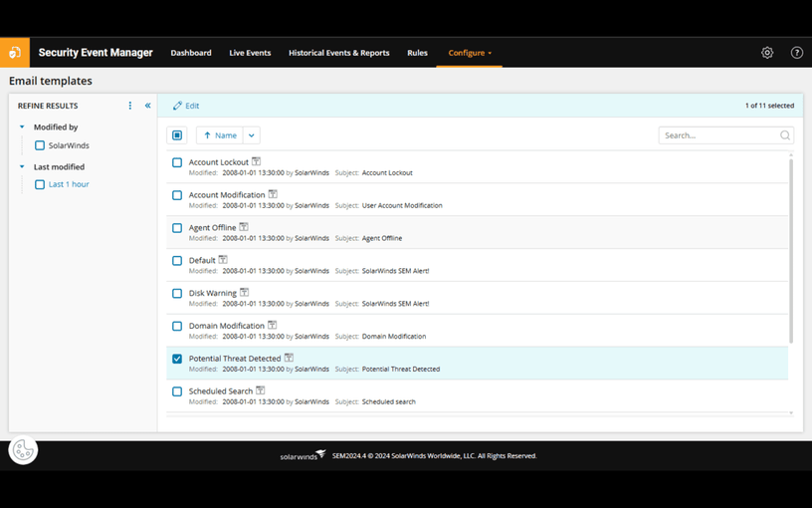Check the Last 1 hour filter checkbox
Viewport: 812px width, 508px height.
click(x=40, y=184)
